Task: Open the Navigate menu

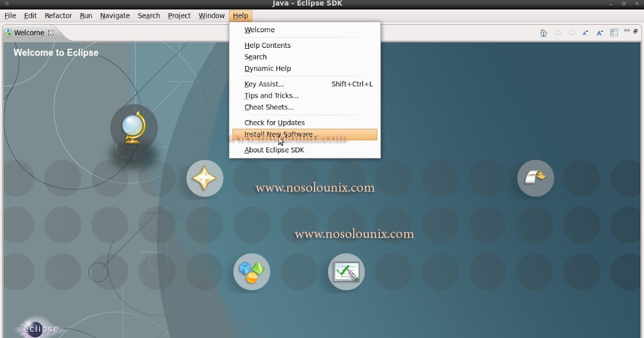Action: pyautogui.click(x=115, y=16)
